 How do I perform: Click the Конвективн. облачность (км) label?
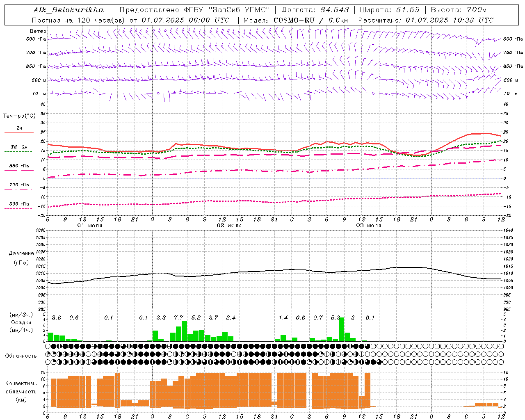click(x=21, y=391)
